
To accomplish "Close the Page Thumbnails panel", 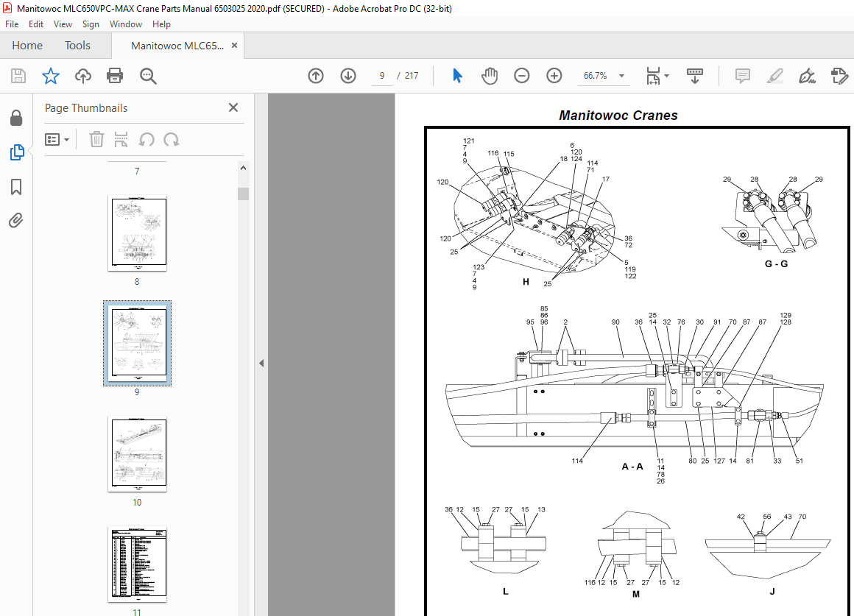I will pos(233,107).
